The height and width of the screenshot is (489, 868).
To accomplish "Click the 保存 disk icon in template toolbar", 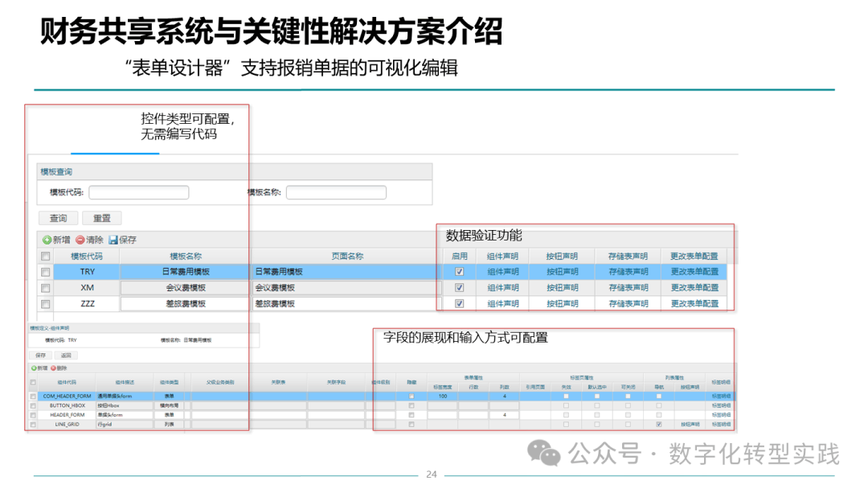I will pos(113,240).
